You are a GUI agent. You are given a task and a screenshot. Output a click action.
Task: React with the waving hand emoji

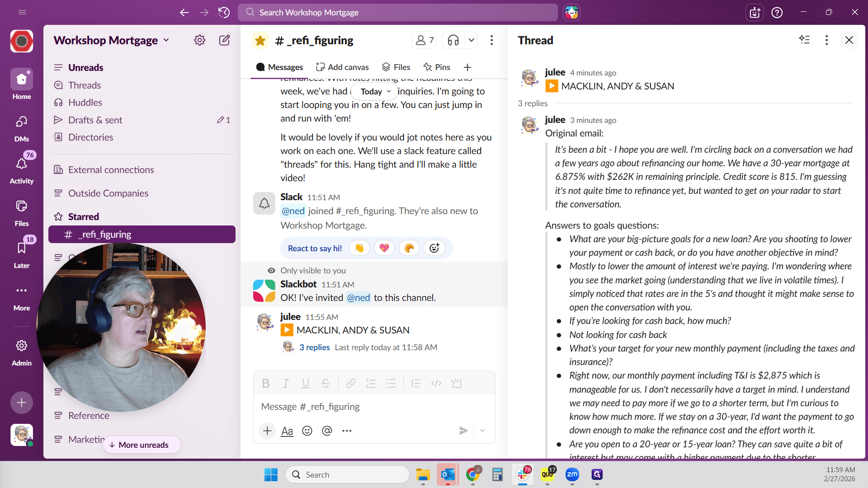359,248
